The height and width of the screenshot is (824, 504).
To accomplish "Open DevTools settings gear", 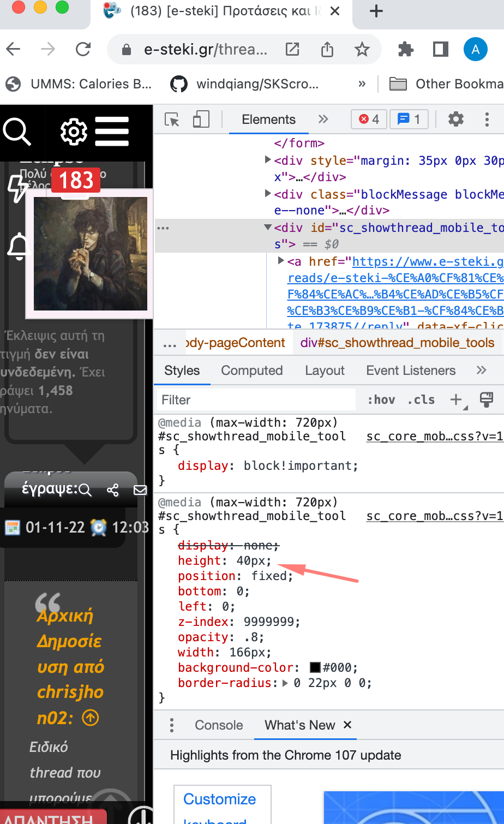I will pos(456,119).
